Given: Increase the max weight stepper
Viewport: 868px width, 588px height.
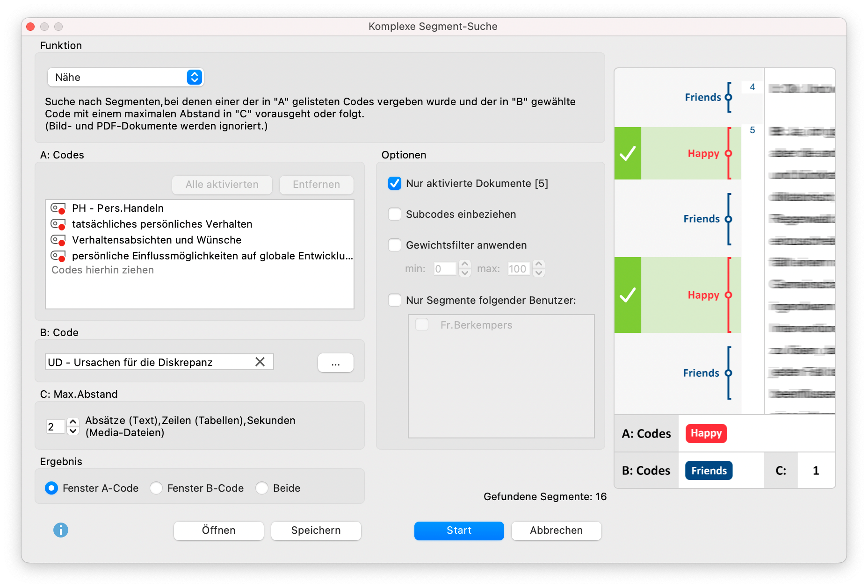Looking at the screenshot, I should tap(539, 264).
